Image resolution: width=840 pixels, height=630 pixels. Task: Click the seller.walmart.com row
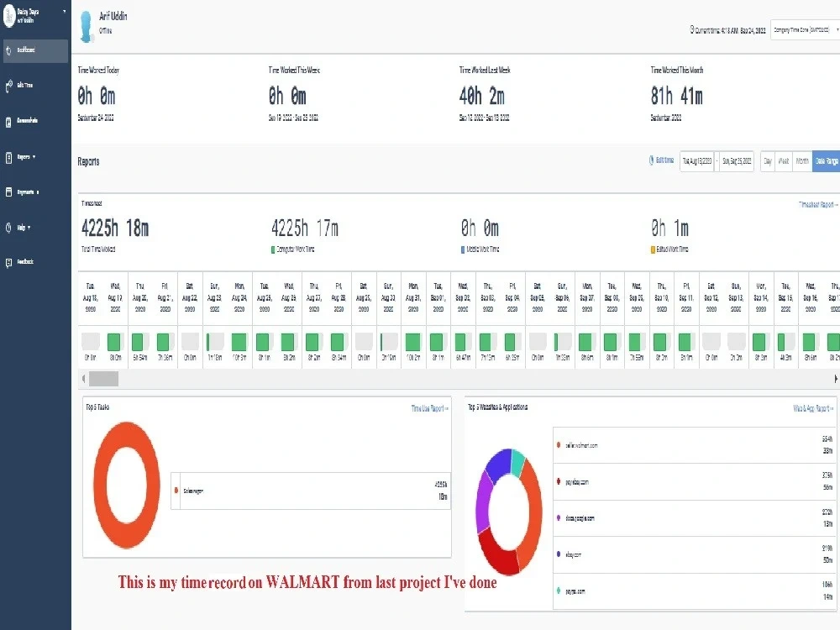click(695, 445)
